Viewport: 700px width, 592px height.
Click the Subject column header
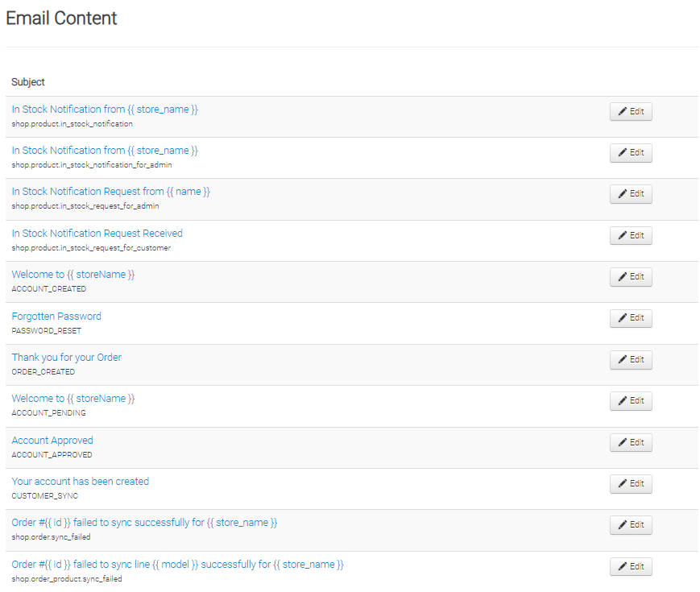click(x=28, y=82)
